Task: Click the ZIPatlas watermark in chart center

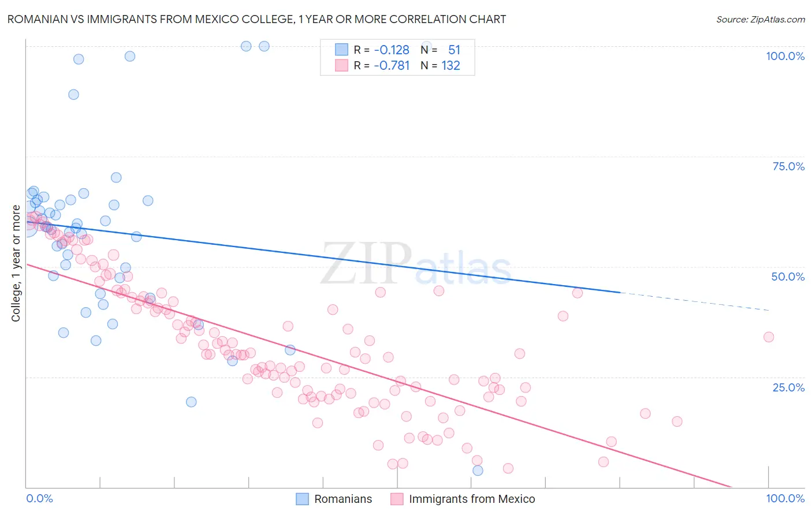Action: coord(416,263)
